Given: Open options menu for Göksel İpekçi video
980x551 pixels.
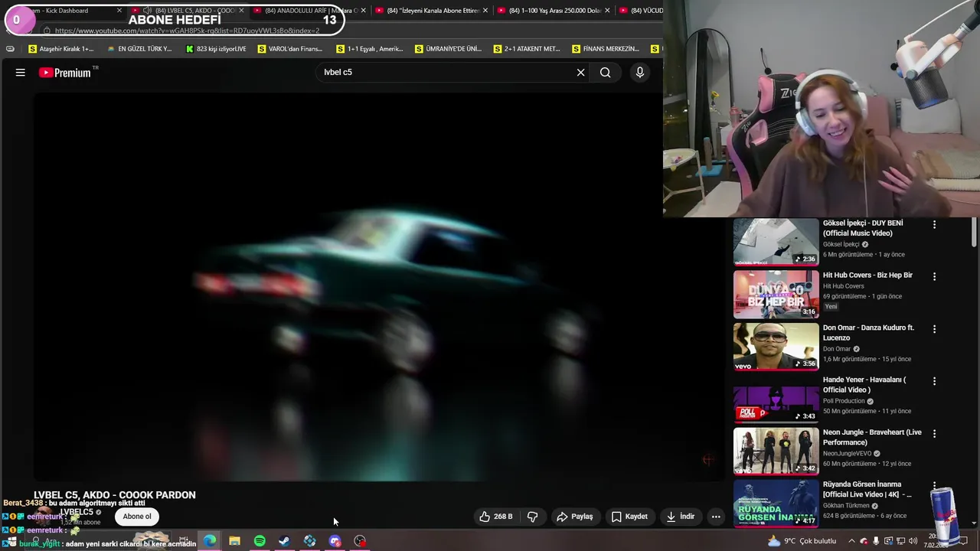Looking at the screenshot, I should [x=934, y=224].
